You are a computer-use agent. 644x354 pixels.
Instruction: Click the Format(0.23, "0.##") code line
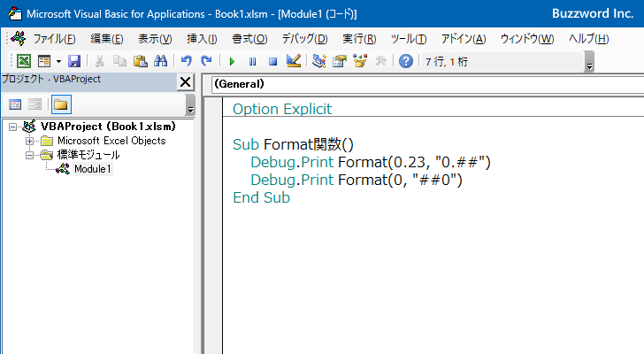[x=371, y=162]
